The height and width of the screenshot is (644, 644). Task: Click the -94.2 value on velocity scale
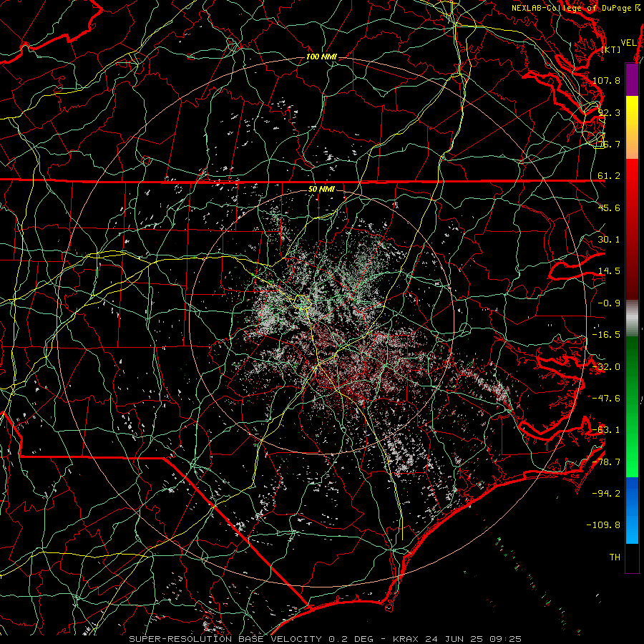606,494
